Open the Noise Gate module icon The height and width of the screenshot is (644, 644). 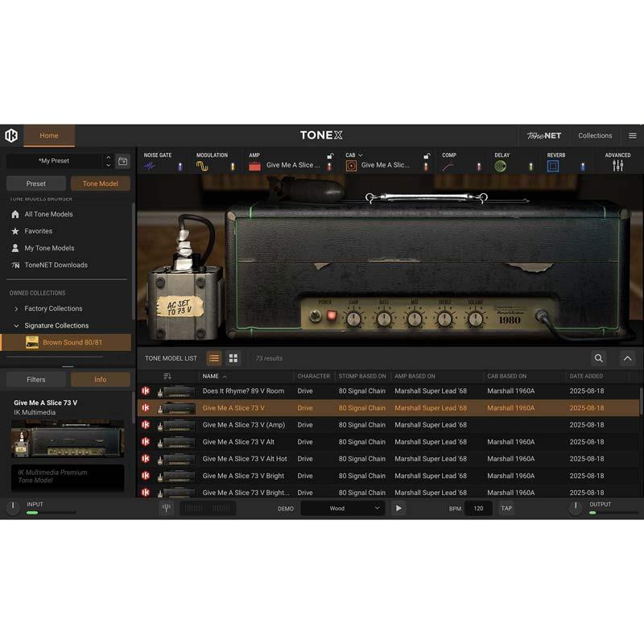pos(150,166)
